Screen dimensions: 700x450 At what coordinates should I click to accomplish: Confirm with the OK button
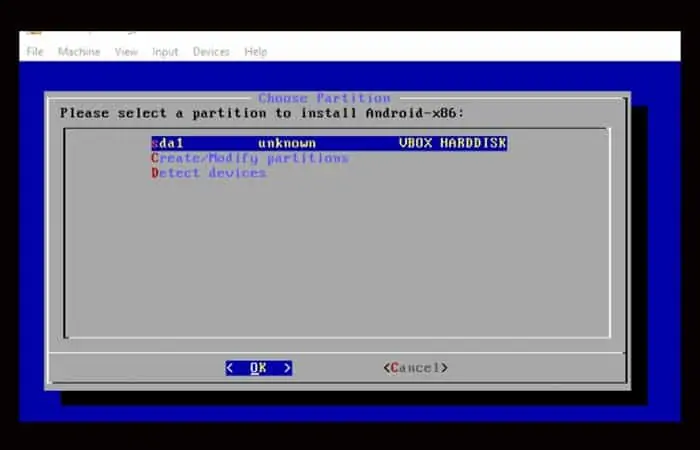click(x=259, y=368)
